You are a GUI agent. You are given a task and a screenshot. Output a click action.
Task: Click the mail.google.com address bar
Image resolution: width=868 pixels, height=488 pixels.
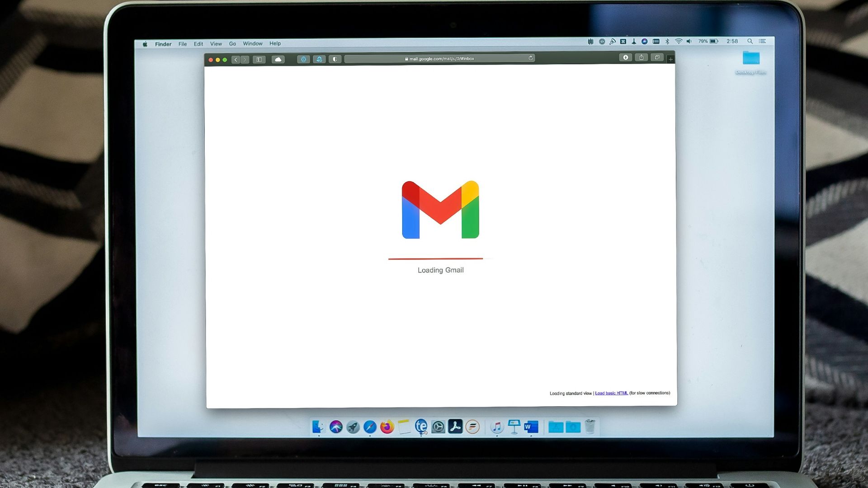pos(441,59)
